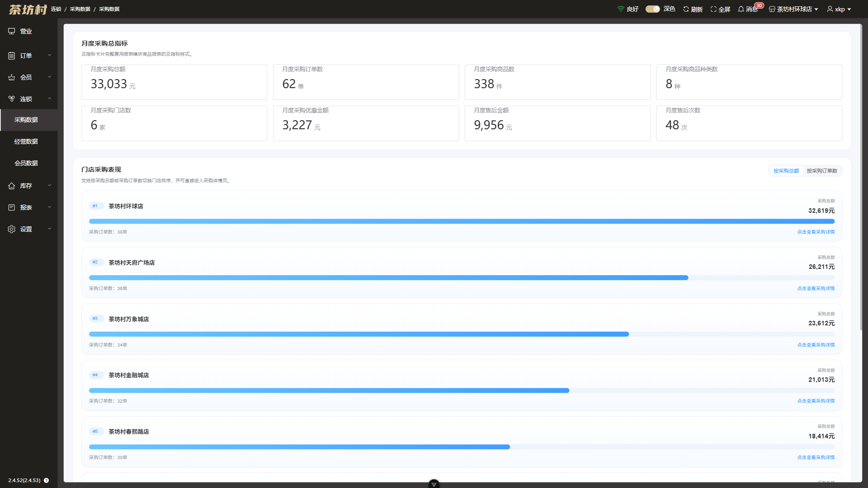This screenshot has height=488, width=868.
Task: Click the 月度采购商品数 card
Action: pyautogui.click(x=557, y=82)
